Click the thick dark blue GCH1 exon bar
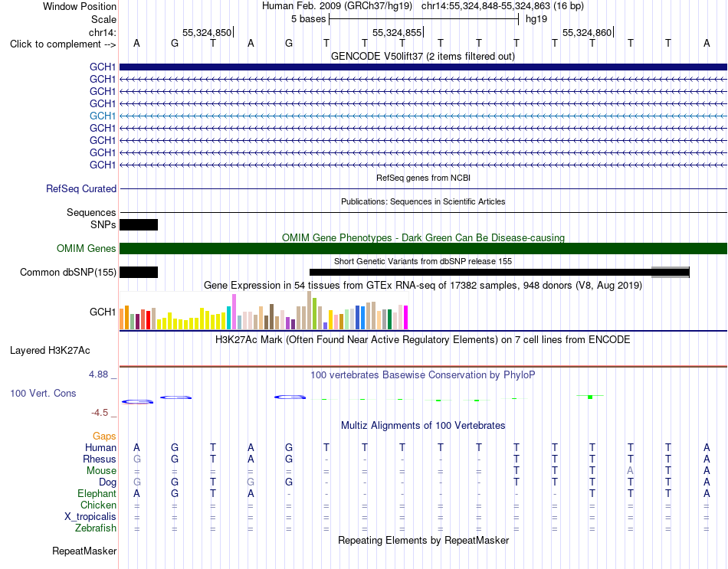The width and height of the screenshot is (728, 569). coord(423,67)
